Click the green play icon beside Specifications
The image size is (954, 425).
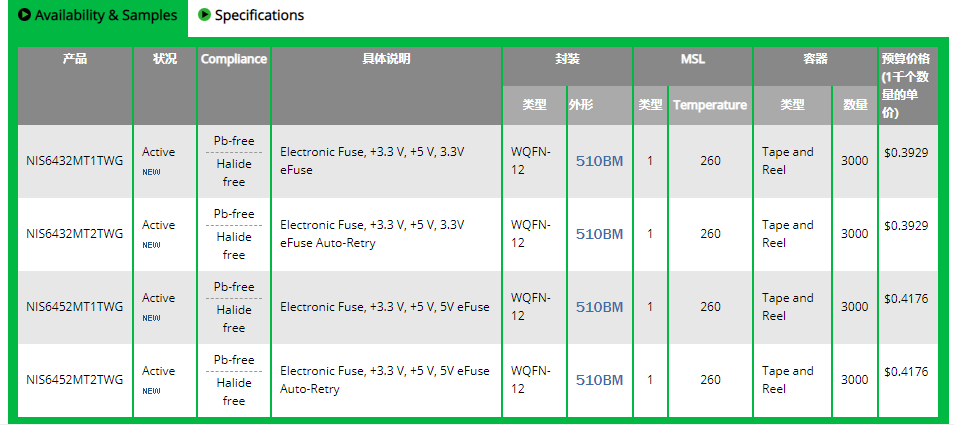(204, 15)
